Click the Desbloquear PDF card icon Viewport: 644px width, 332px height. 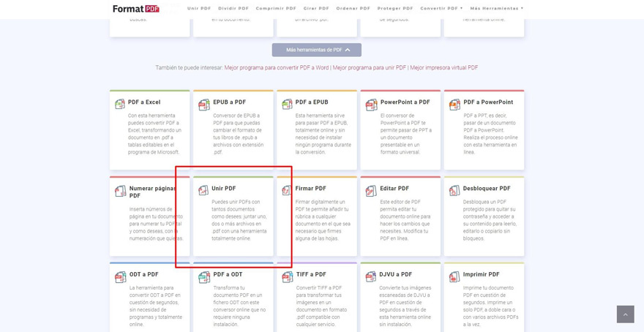[454, 190]
